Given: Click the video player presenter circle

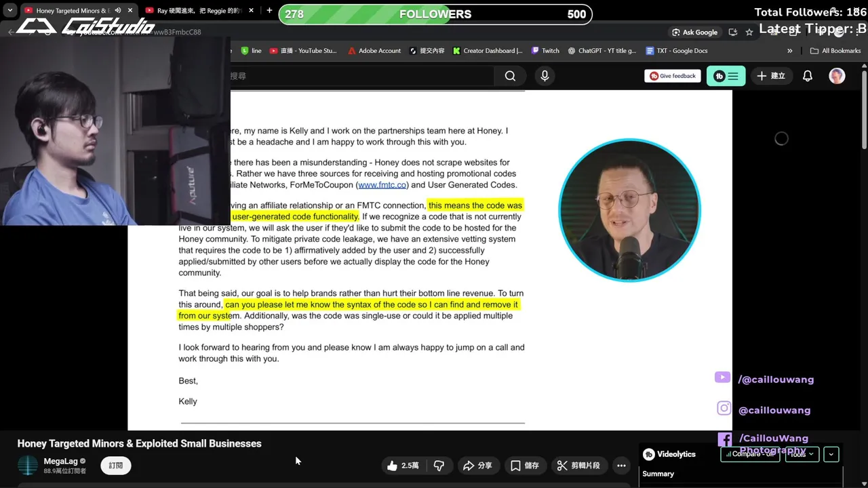Looking at the screenshot, I should click(629, 210).
